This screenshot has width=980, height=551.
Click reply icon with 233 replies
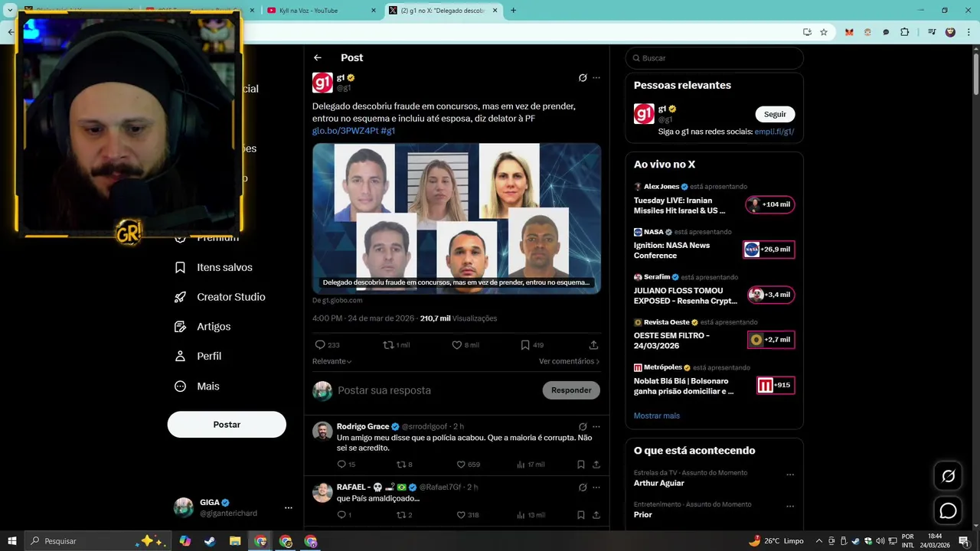[327, 345]
